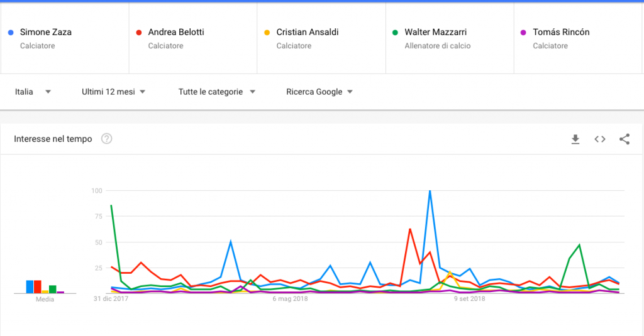
Task: Expand the Ultimi 12 mesi time filter
Action: (114, 92)
